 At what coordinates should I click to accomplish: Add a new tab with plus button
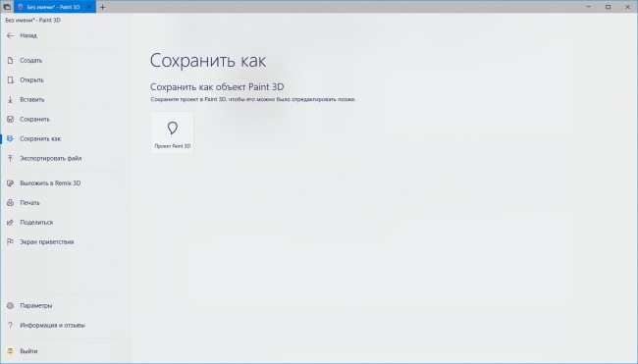click(102, 7)
